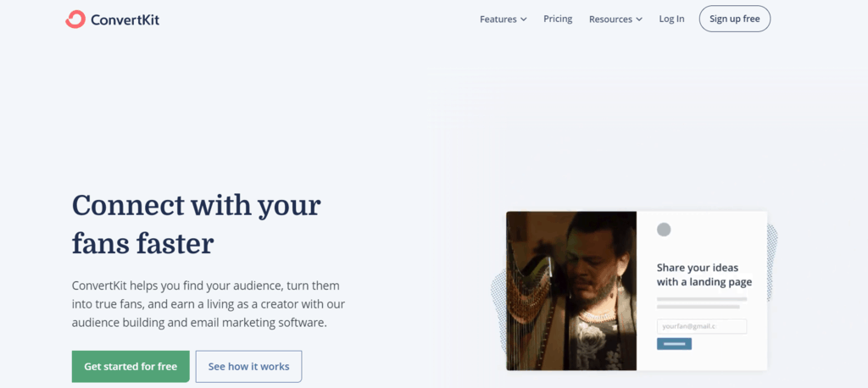Open the Features menu item
Image resolution: width=868 pixels, height=388 pixels.
click(498, 19)
